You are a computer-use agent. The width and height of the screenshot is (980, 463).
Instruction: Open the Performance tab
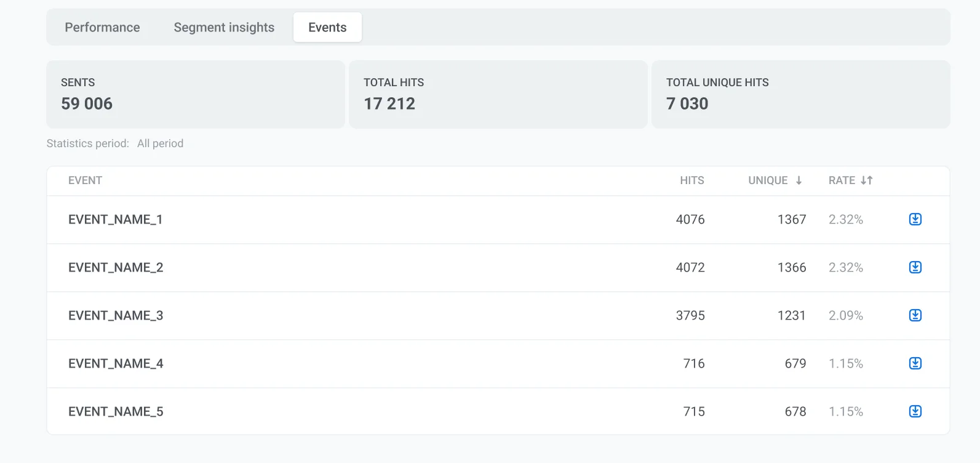(x=102, y=27)
